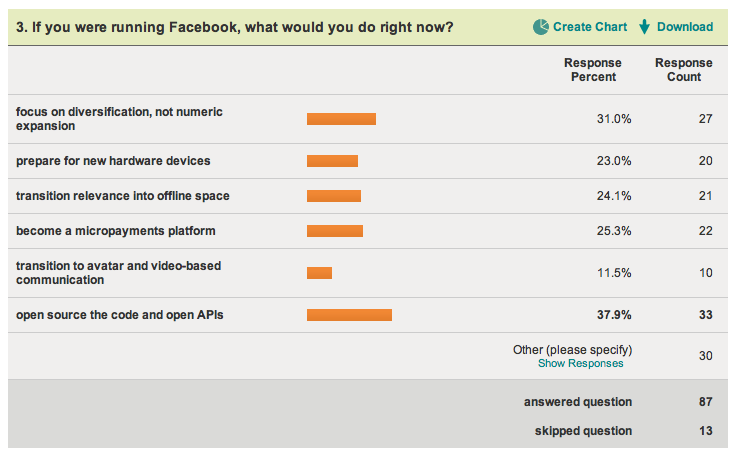Select the Response Count column header
Screen dimensions: 739x464
[683, 70]
